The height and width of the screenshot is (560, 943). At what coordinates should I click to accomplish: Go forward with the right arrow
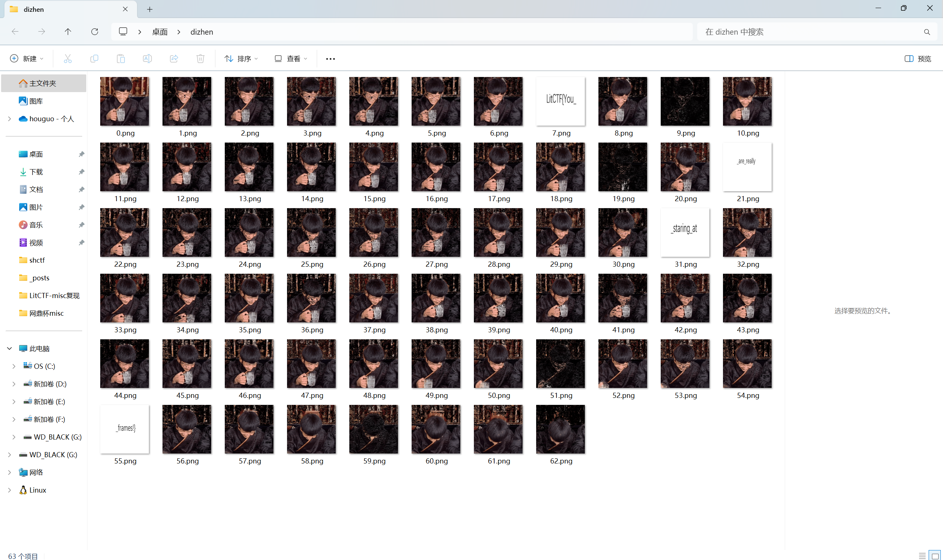pos(42,32)
